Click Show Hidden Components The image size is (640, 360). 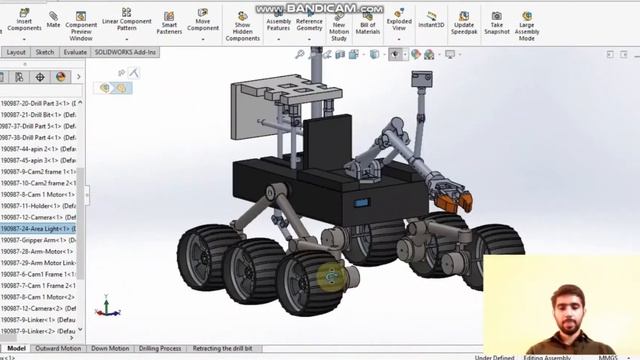coord(242,26)
